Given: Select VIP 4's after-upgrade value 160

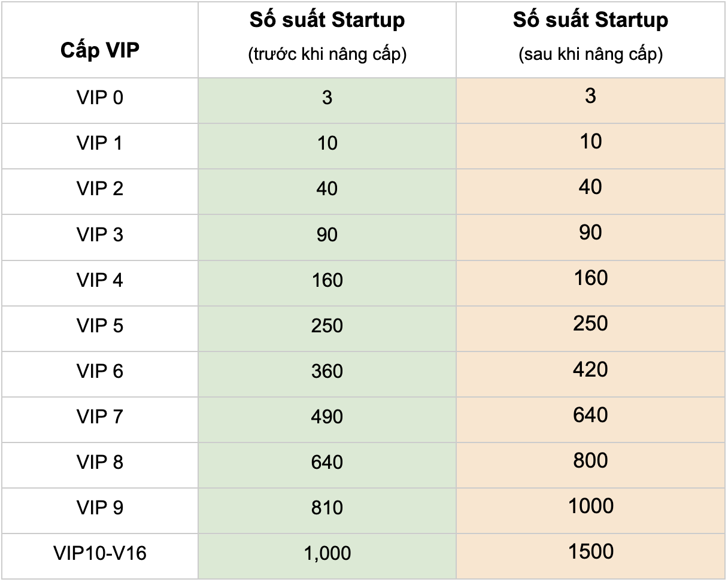Looking at the screenshot, I should (590, 278).
